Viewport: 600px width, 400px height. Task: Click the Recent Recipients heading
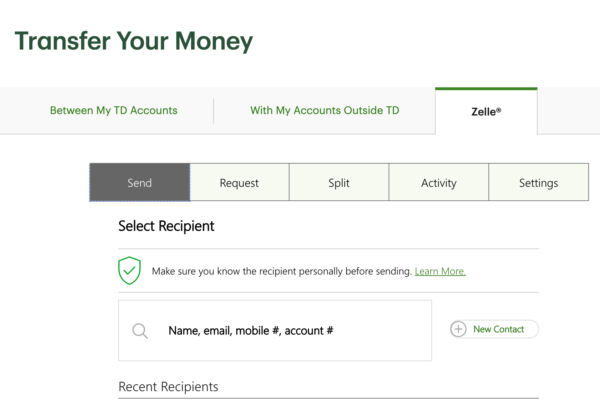(x=168, y=387)
